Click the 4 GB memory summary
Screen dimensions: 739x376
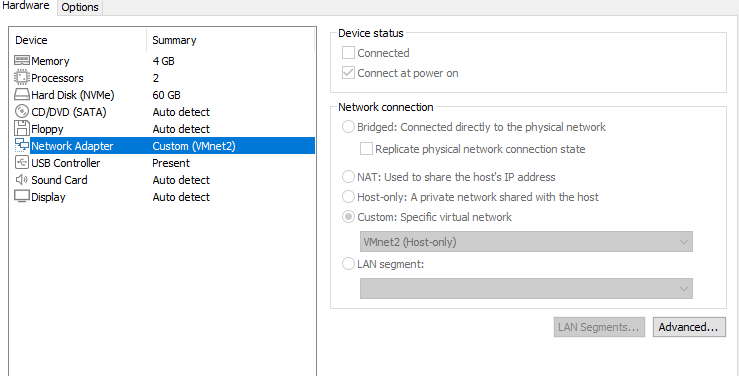coord(163,61)
